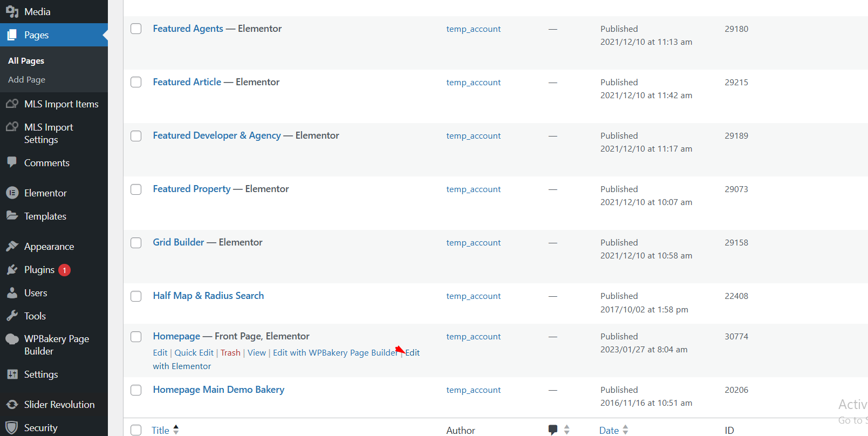Check the Homepage Main Demo Bakery checkbox

pos(136,390)
